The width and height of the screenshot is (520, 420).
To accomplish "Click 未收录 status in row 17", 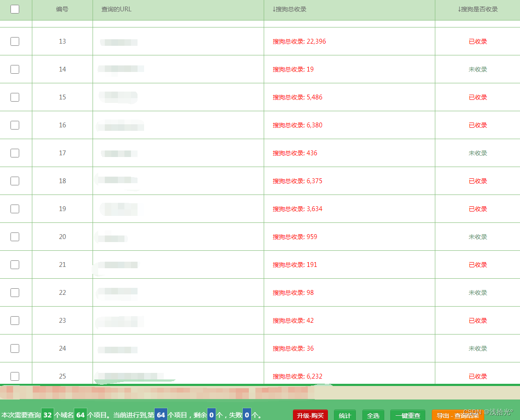I will [478, 153].
